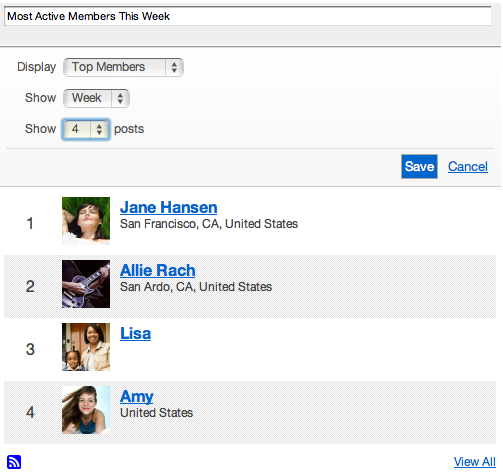Click the 'posts' label beside the count dropdown
The image size is (503, 474).
point(129,129)
